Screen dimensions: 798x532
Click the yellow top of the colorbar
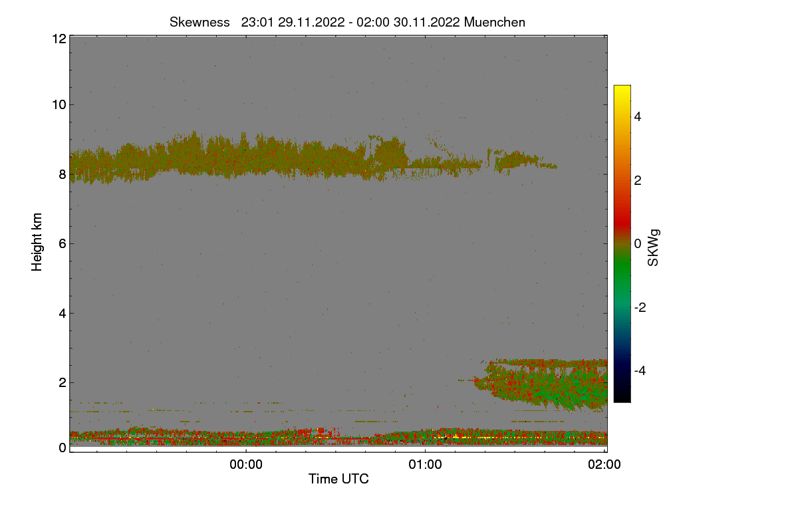click(x=622, y=93)
